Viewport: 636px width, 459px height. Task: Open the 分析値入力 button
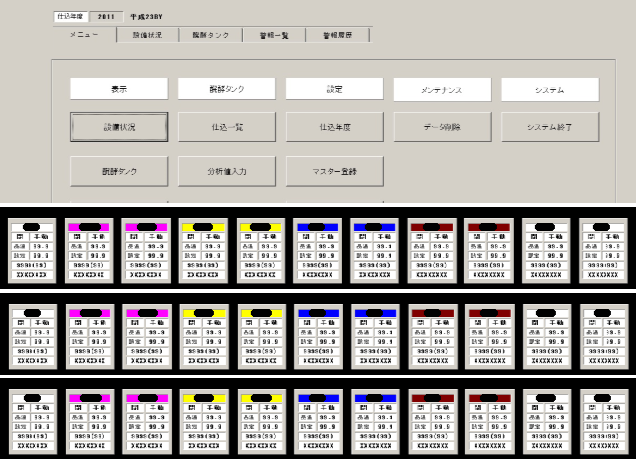click(227, 171)
